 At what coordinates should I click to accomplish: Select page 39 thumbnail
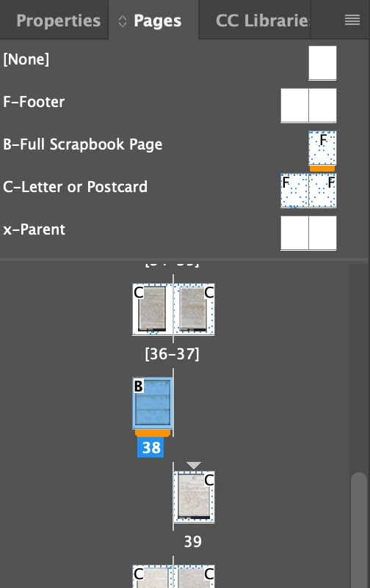coord(194,496)
